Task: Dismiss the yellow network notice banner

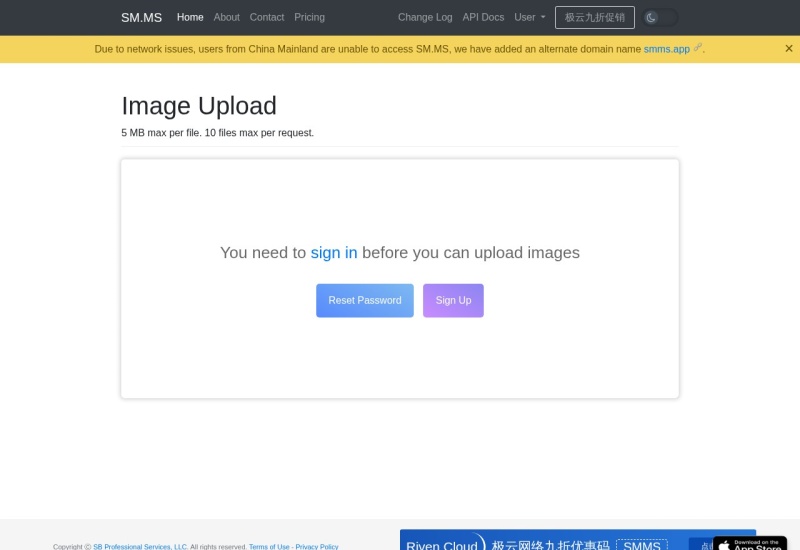Action: (x=788, y=48)
